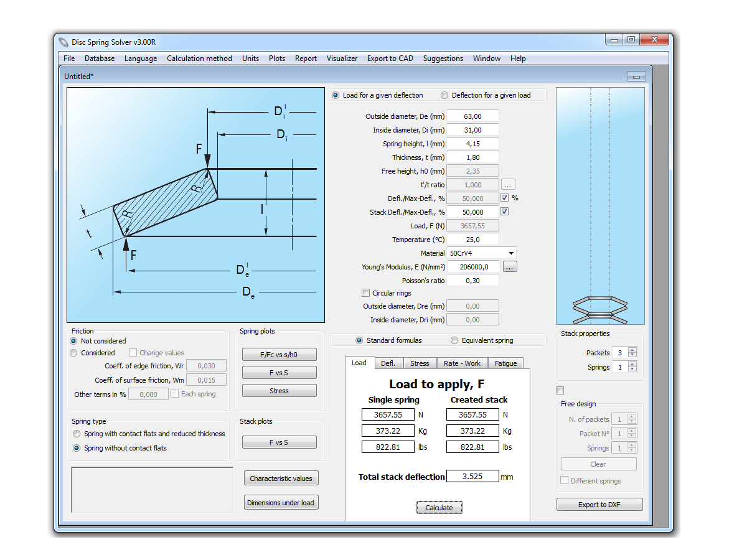Toggle Defl./Max-Defl. percent checkbox
The height and width of the screenshot is (560, 747).
point(505,198)
